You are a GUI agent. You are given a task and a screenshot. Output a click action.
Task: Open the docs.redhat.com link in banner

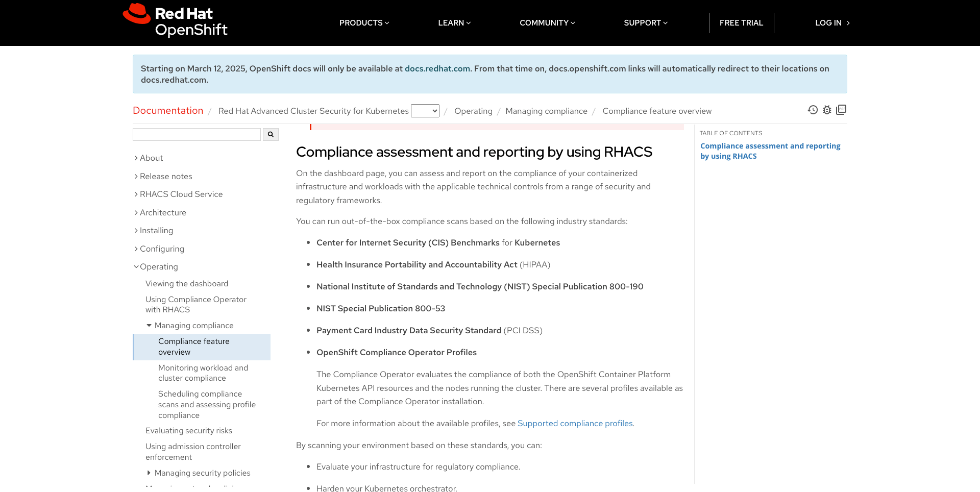(437, 68)
